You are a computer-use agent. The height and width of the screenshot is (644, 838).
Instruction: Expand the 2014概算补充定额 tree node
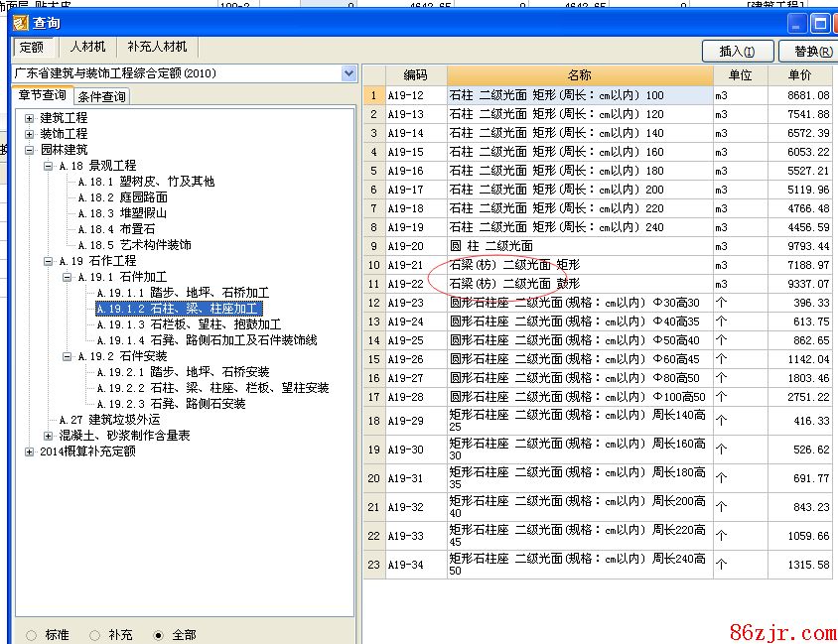(x=30, y=451)
